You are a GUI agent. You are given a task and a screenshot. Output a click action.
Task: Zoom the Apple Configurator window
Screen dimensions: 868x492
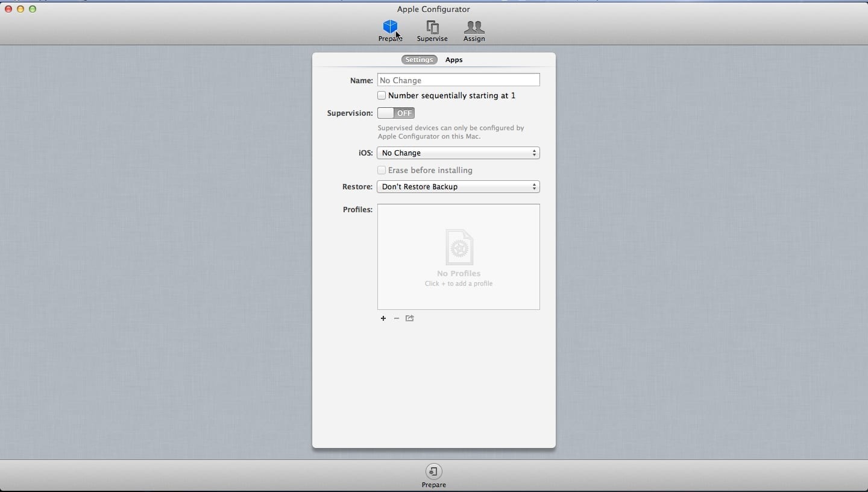coord(33,9)
